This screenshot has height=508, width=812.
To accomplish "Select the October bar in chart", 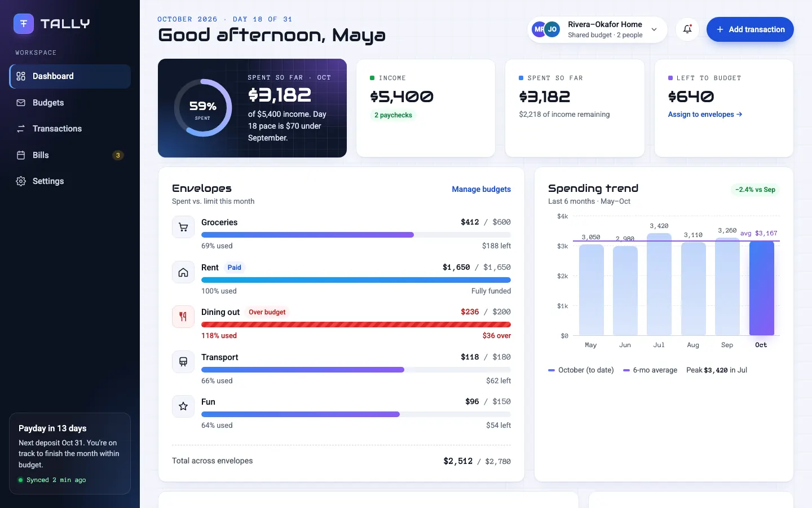I will pyautogui.click(x=761, y=288).
